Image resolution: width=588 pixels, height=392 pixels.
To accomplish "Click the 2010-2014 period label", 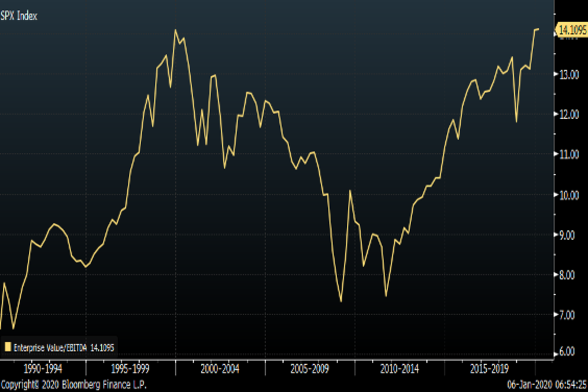I will point(401,368).
